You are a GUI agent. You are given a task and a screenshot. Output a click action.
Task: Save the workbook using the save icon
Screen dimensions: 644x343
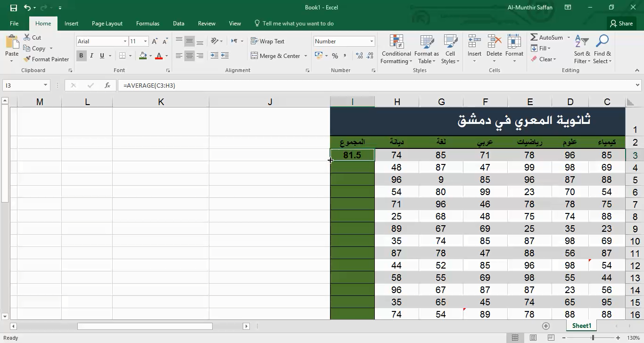(x=13, y=8)
